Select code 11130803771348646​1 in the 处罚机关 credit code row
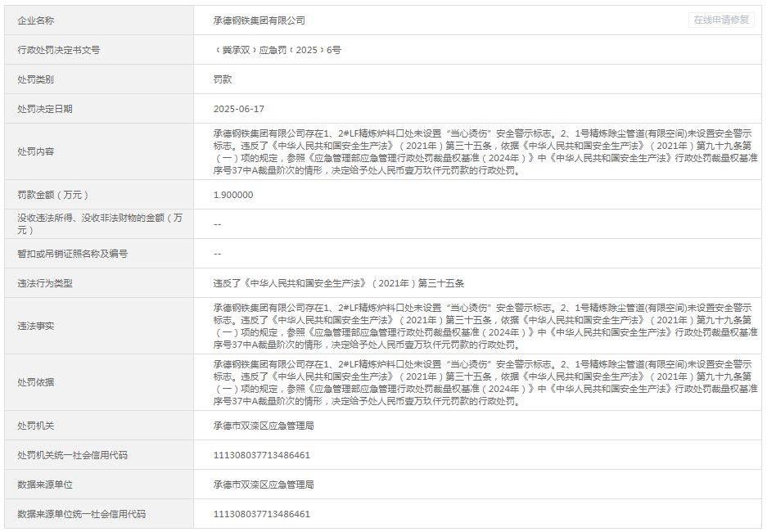The image size is (767, 532). 262,455
